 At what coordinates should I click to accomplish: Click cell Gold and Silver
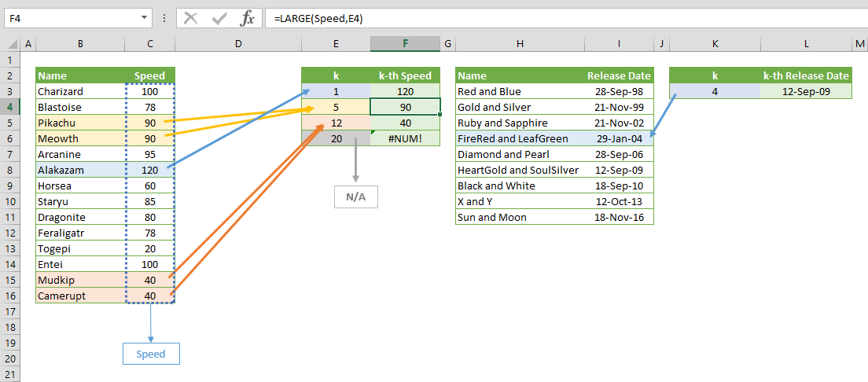pos(520,107)
